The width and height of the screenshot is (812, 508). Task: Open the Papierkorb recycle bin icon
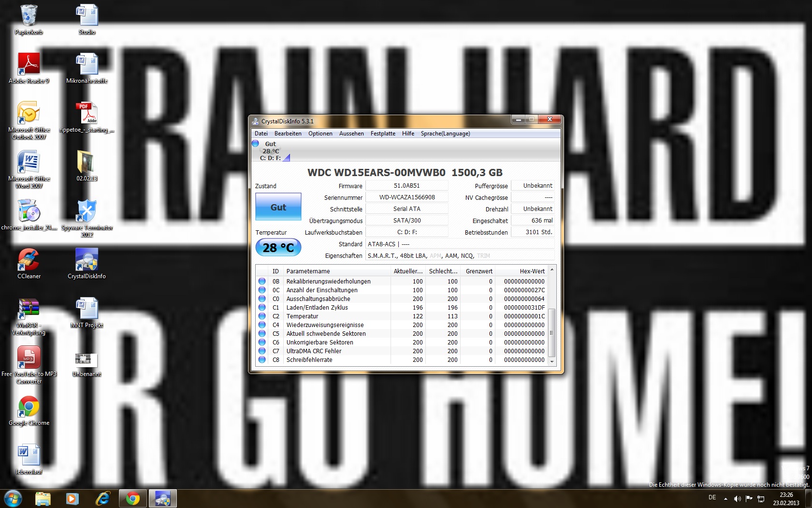point(29,19)
